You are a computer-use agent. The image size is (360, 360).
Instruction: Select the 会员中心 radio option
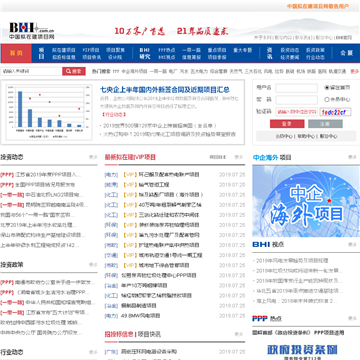pos(327,99)
